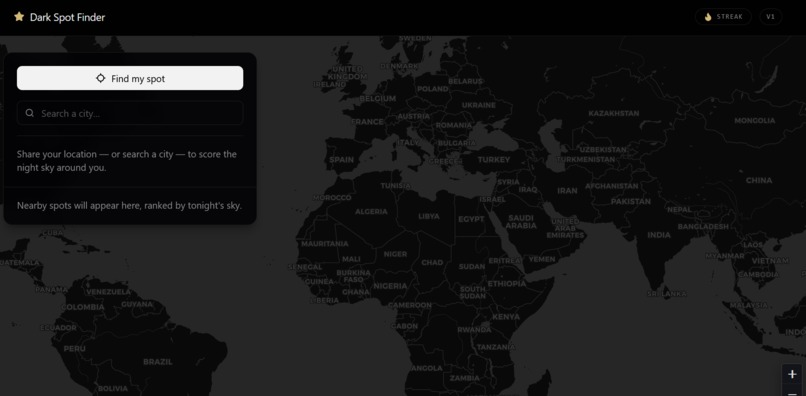Select the Angola map label

tap(426, 368)
